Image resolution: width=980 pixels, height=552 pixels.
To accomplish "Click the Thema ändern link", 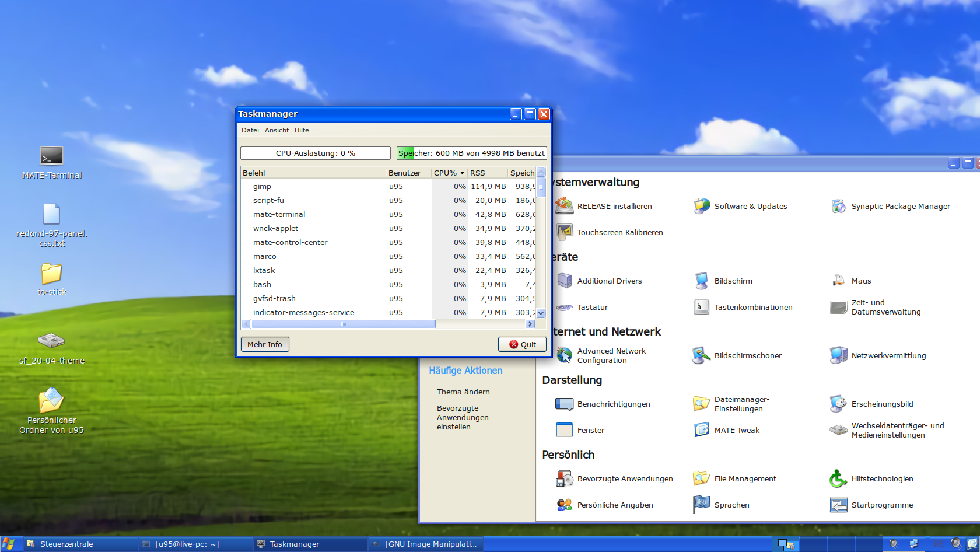I will pyautogui.click(x=463, y=392).
